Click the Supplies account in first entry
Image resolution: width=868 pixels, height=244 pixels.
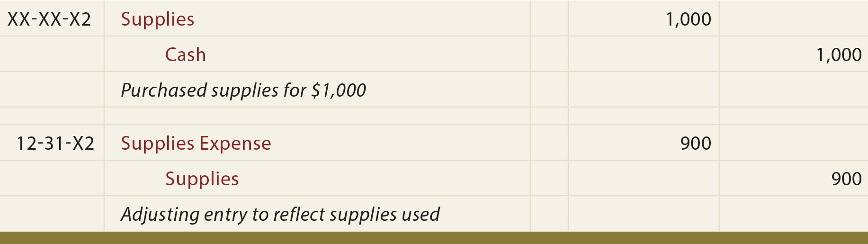157,19
